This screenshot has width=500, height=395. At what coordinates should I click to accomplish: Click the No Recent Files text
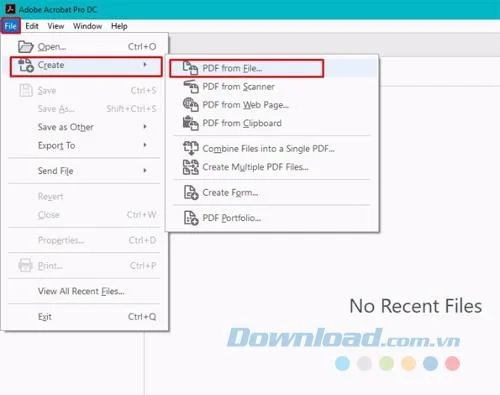coord(416,306)
